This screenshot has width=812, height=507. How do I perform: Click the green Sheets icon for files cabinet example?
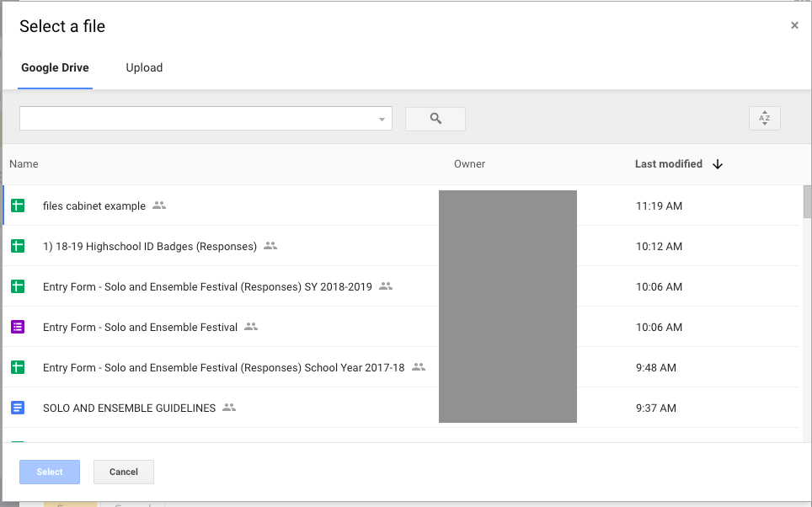click(18, 205)
